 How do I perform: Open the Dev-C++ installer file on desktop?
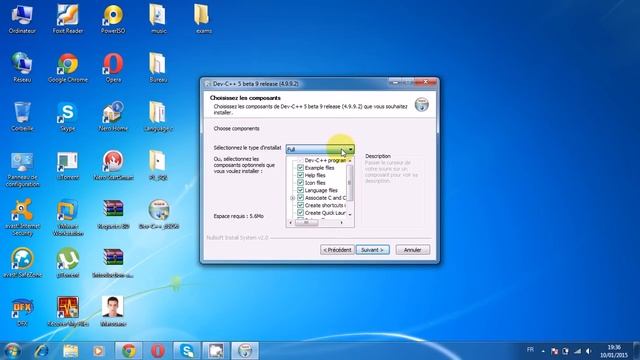point(158,215)
